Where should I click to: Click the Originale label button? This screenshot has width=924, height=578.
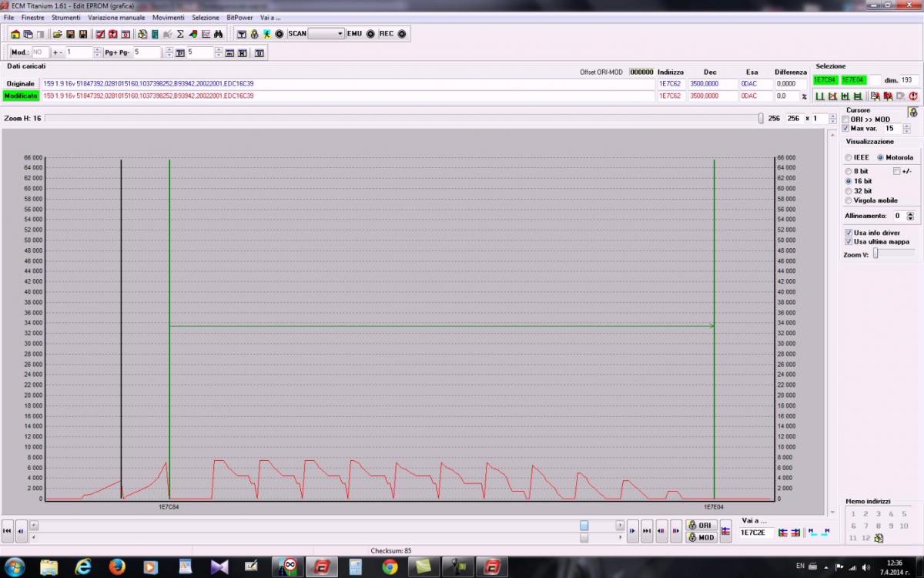[21, 83]
